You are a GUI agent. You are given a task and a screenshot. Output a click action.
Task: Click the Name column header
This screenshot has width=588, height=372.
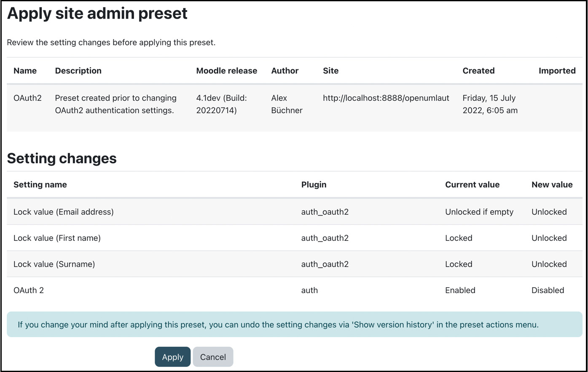(25, 71)
